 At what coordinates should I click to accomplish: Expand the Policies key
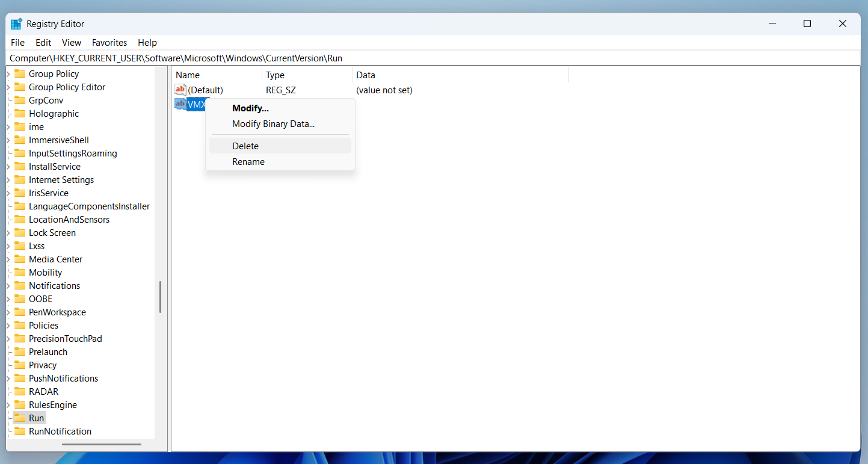[8, 326]
